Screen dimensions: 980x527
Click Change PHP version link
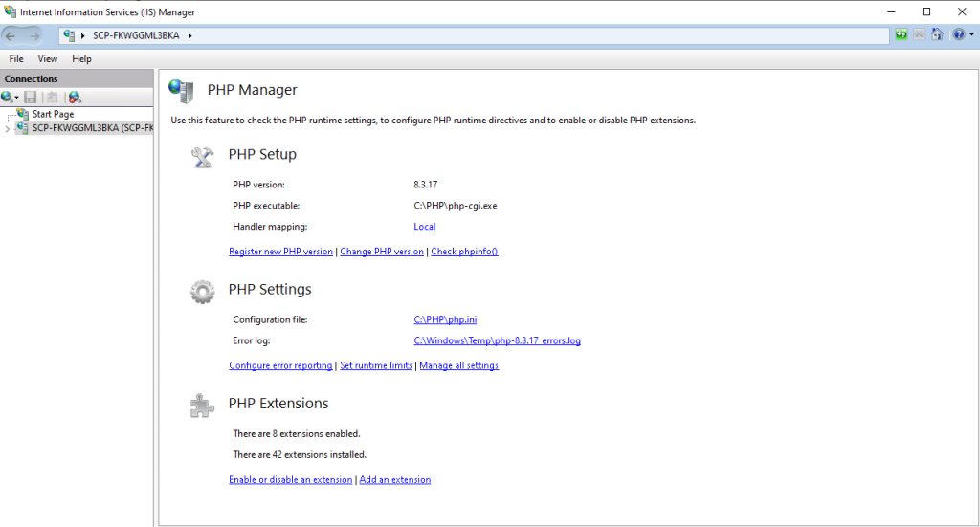(382, 252)
